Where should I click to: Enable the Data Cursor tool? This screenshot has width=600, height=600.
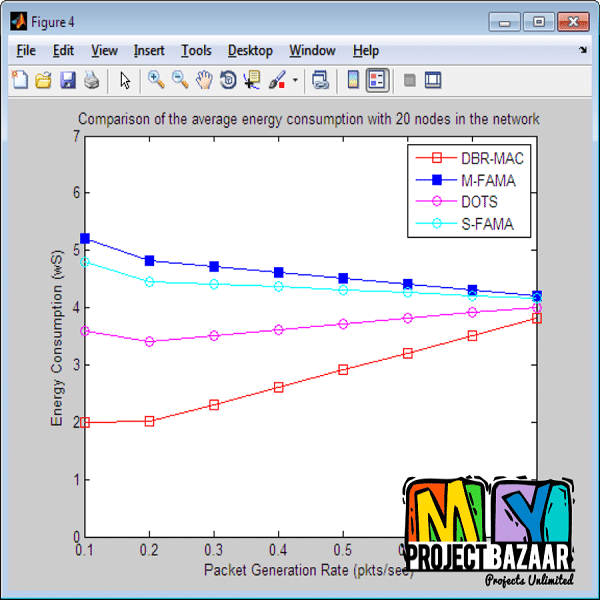pyautogui.click(x=252, y=80)
